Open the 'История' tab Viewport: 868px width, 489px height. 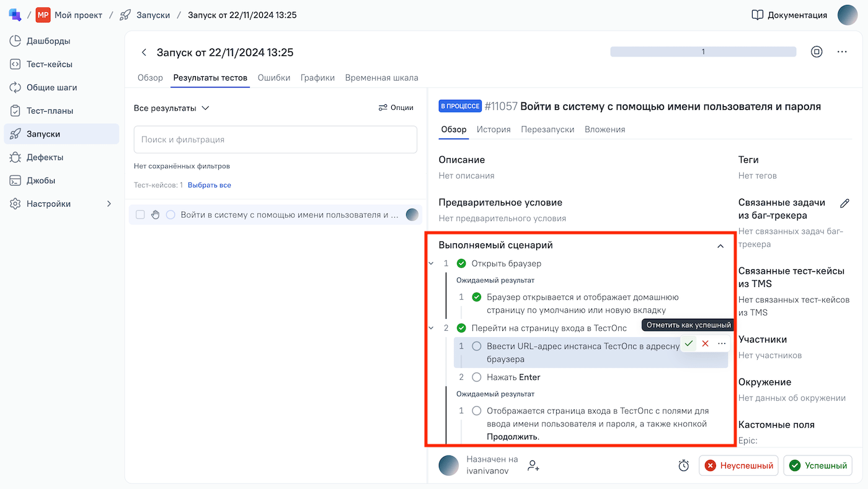tap(494, 130)
